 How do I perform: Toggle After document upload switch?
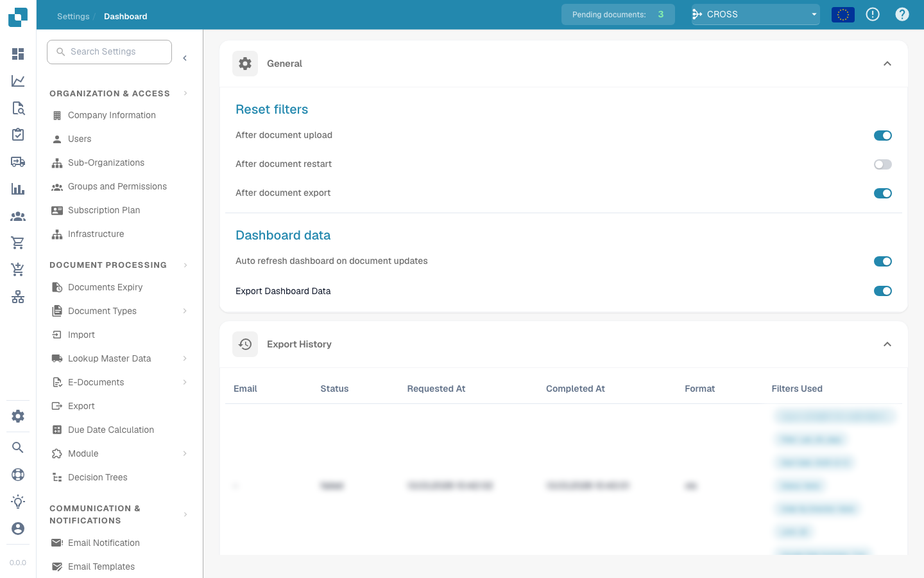(883, 136)
